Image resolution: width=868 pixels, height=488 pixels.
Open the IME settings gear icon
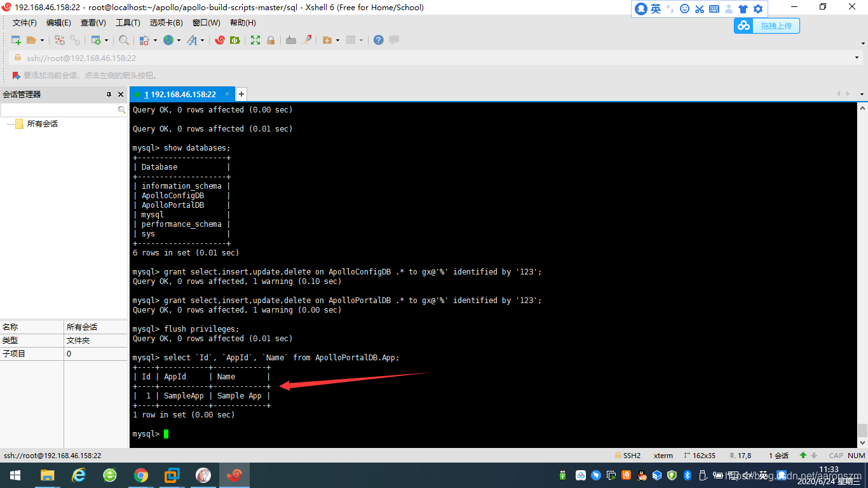click(x=757, y=9)
